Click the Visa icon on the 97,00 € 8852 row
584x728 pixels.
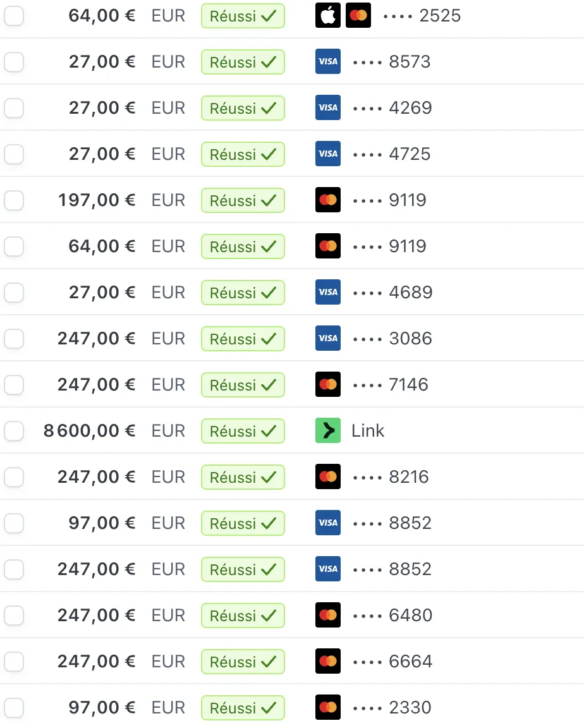[328, 523]
